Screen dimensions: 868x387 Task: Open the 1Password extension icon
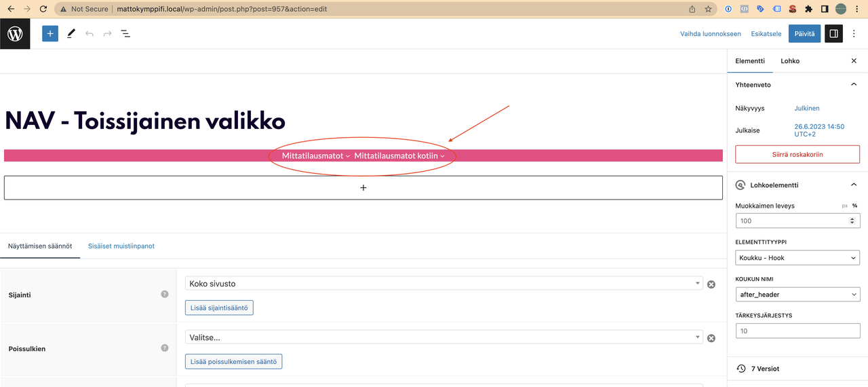tap(728, 9)
